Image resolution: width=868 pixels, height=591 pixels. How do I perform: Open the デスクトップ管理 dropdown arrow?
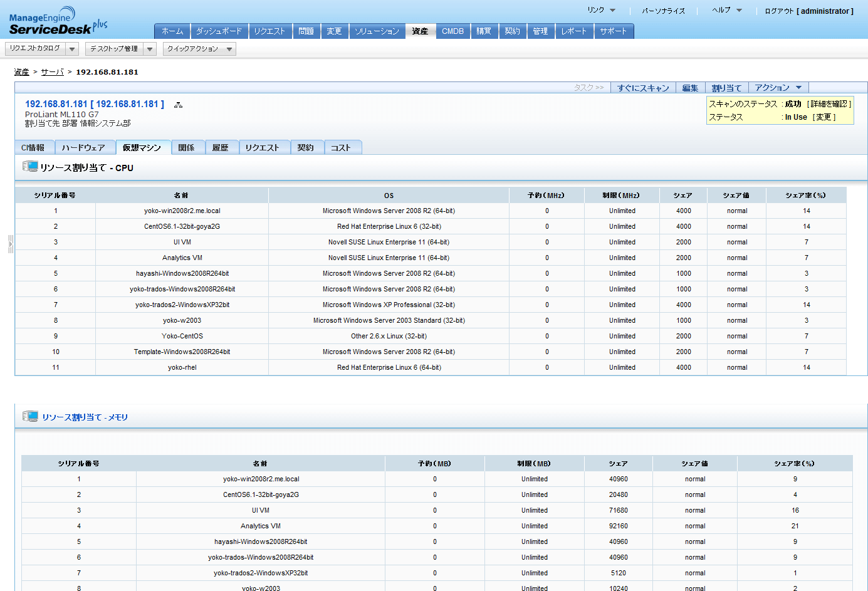[150, 49]
